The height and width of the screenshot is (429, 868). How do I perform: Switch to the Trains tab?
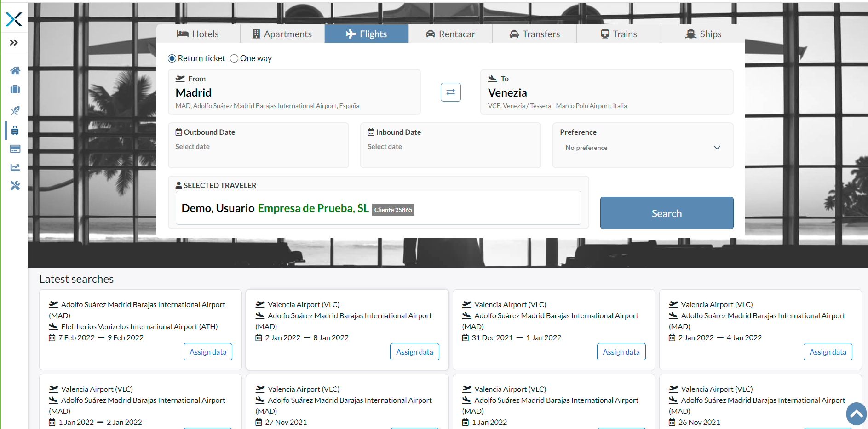tap(619, 34)
